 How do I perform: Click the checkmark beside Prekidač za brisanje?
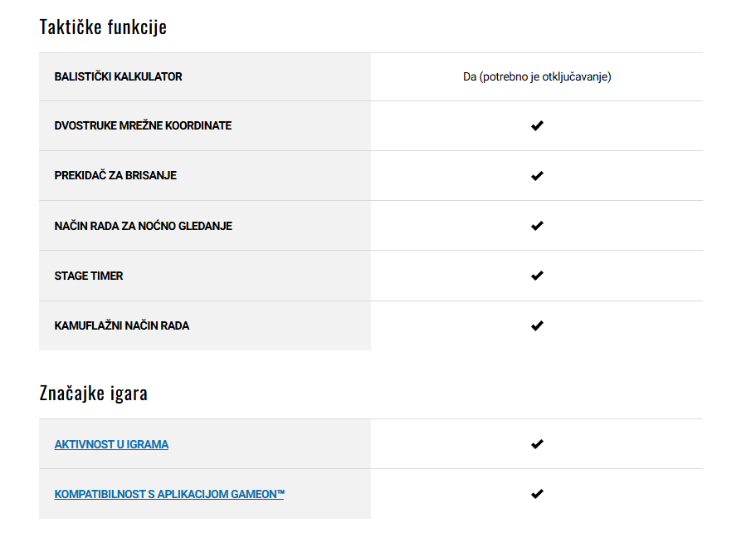tap(537, 176)
